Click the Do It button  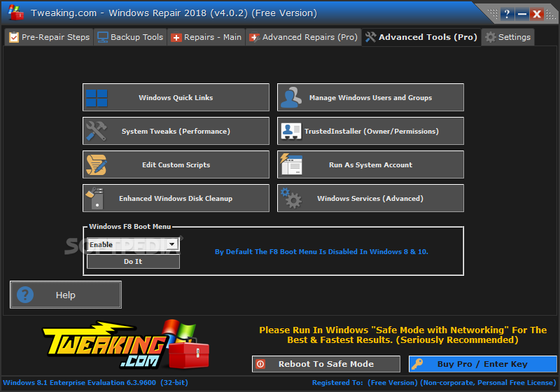133,261
